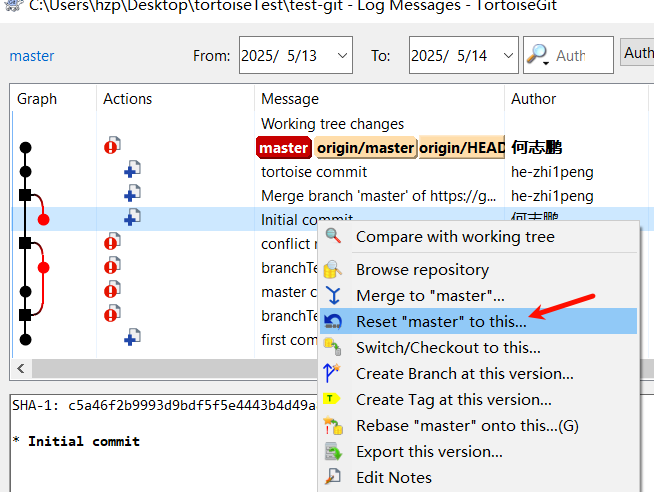Viewport: 654px width, 492px height.
Task: Choose Rebase "master" onto this...(G)
Action: click(x=478, y=426)
